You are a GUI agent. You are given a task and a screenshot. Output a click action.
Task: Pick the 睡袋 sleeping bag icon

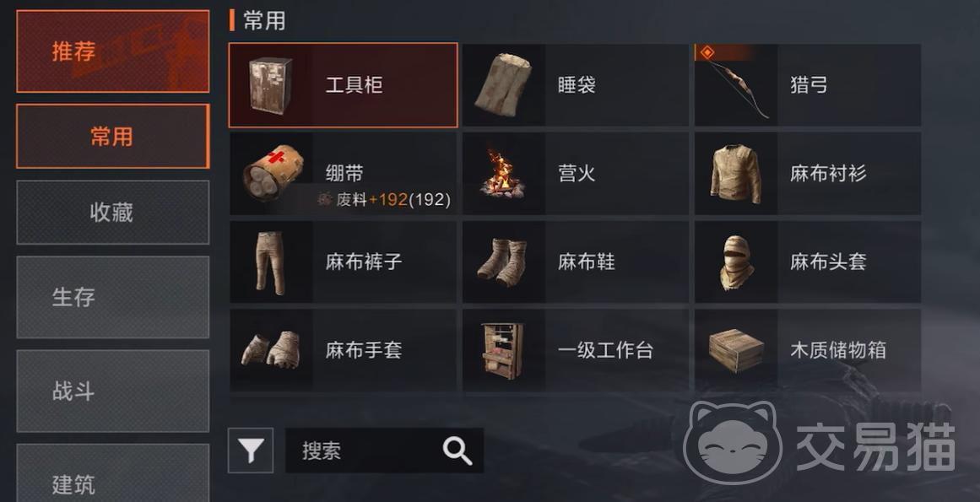coord(504,85)
